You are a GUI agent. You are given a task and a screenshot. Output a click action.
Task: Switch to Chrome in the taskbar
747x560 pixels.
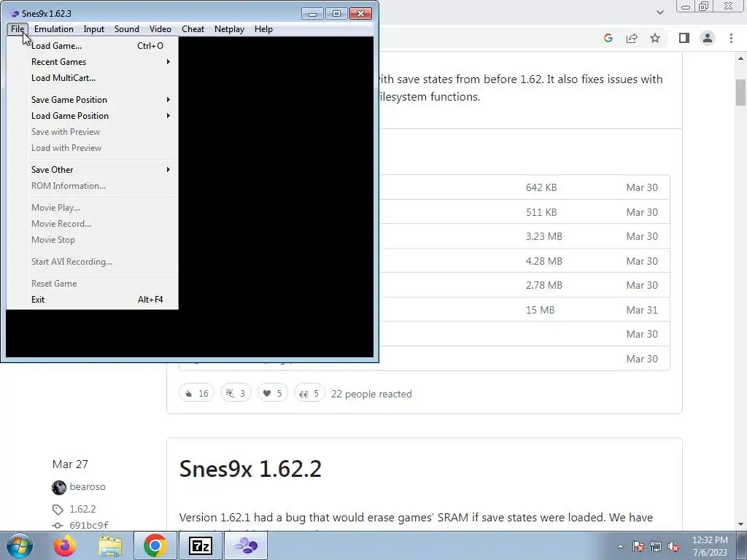(x=155, y=545)
